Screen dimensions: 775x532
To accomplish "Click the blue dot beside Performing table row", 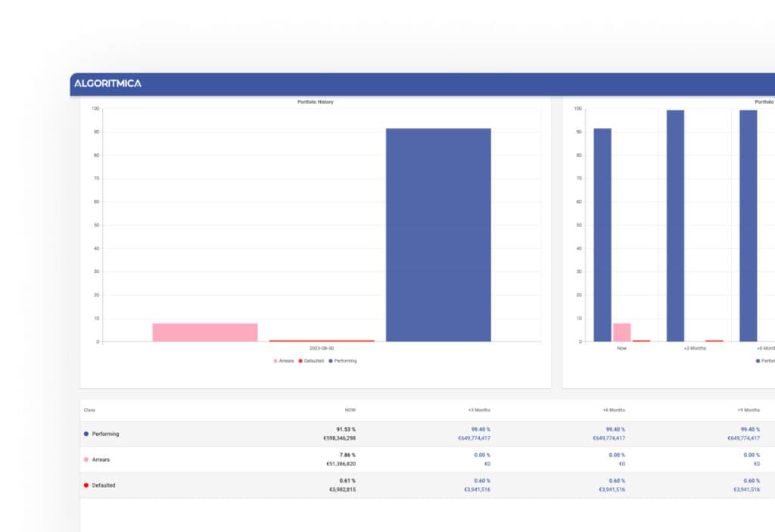I will [86, 434].
